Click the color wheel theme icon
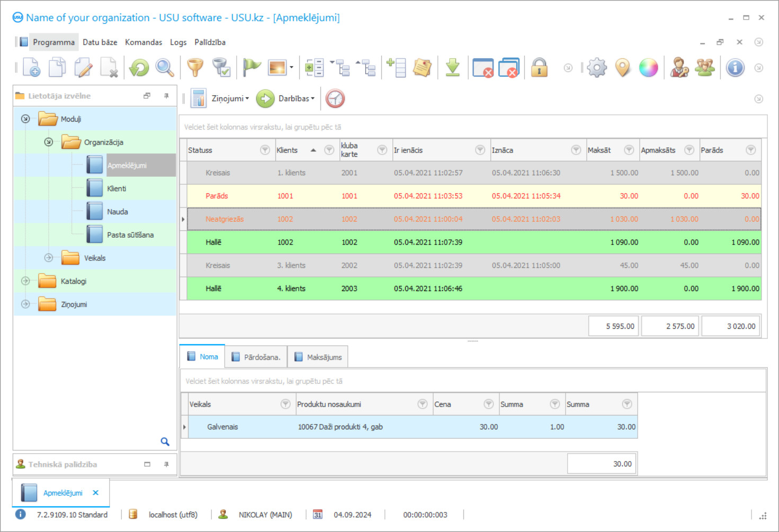The height and width of the screenshot is (532, 779). tap(648, 68)
